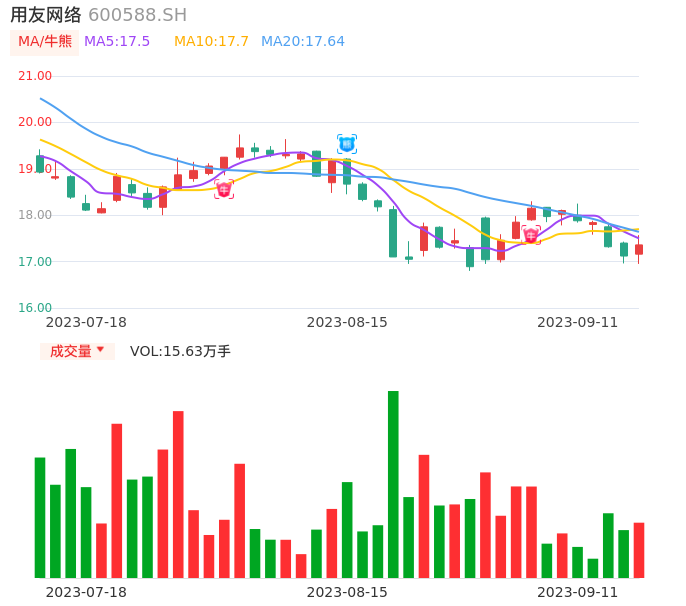Image resolution: width=686 pixels, height=606 pixels.
Task: Select the MA/牛熊 indicator tab
Action: click(45, 42)
